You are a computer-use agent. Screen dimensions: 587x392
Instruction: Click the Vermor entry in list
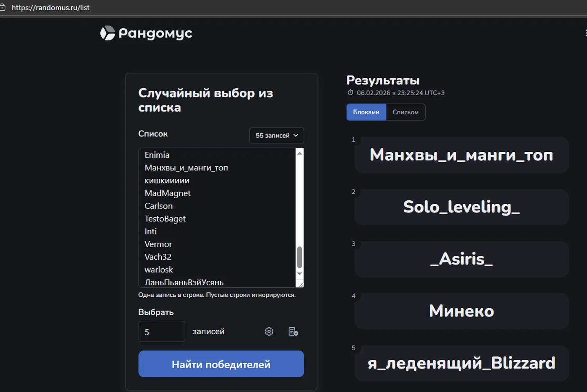click(158, 244)
